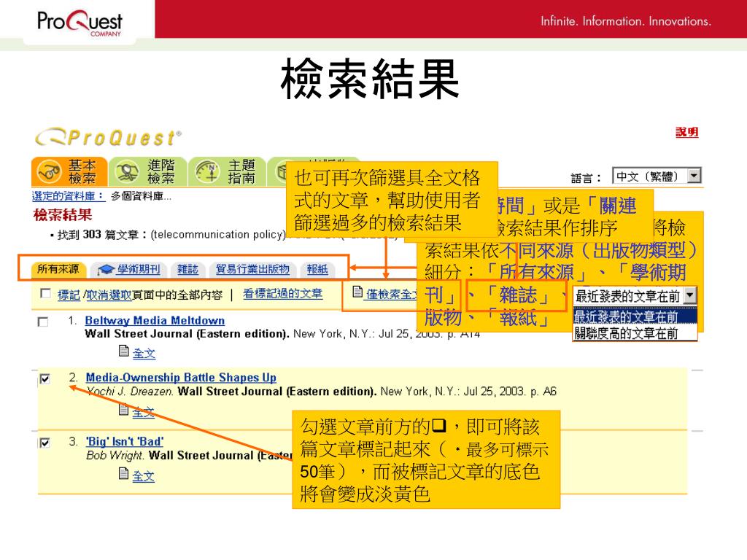Click full-text document icon under 'Big' Isn't 'Bad'
Screen dimensions: 747x560
(x=124, y=473)
